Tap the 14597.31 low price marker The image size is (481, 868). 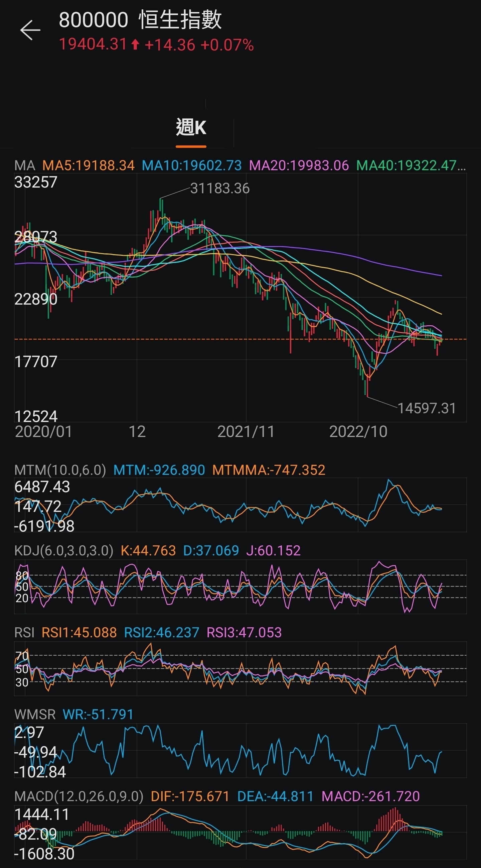[427, 408]
